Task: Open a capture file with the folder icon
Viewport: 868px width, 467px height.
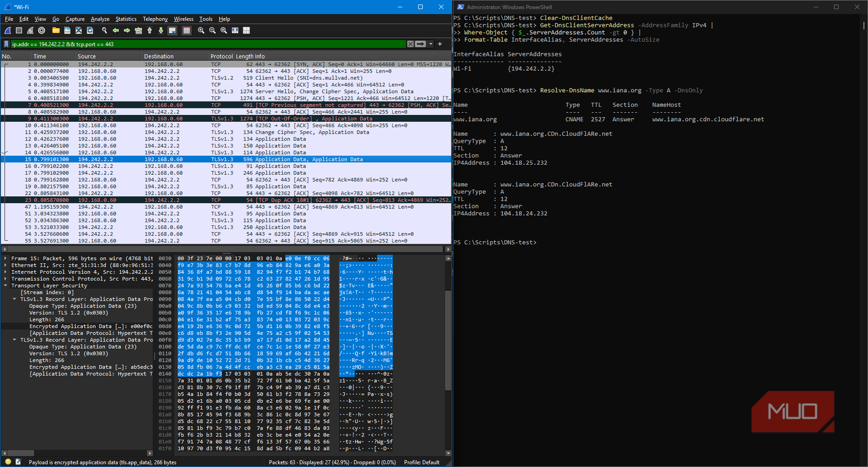Action: coord(56,31)
